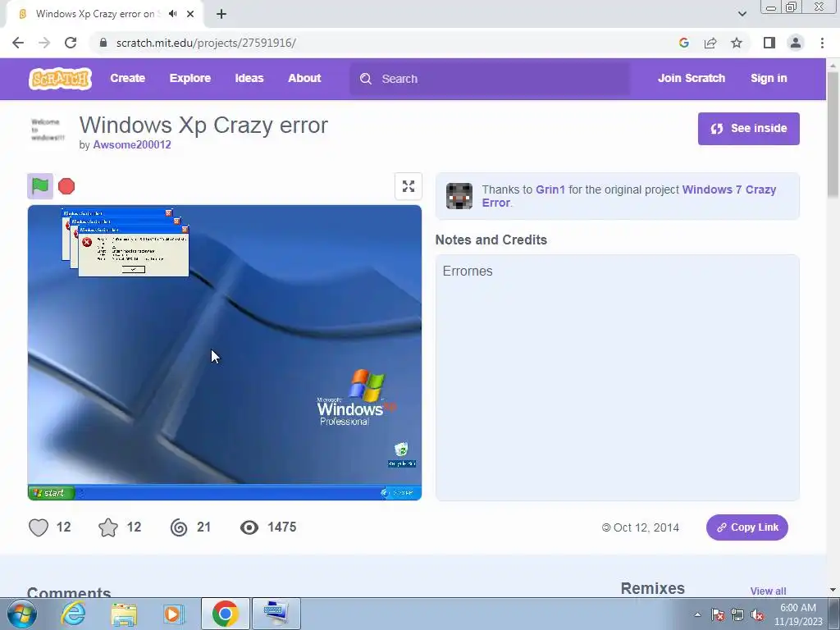Go back to previous page
Viewport: 840px width, 630px height.
[x=18, y=43]
